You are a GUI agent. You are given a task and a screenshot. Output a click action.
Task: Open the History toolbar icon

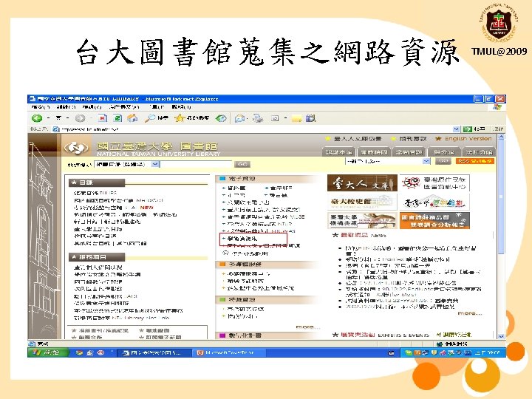click(x=221, y=118)
